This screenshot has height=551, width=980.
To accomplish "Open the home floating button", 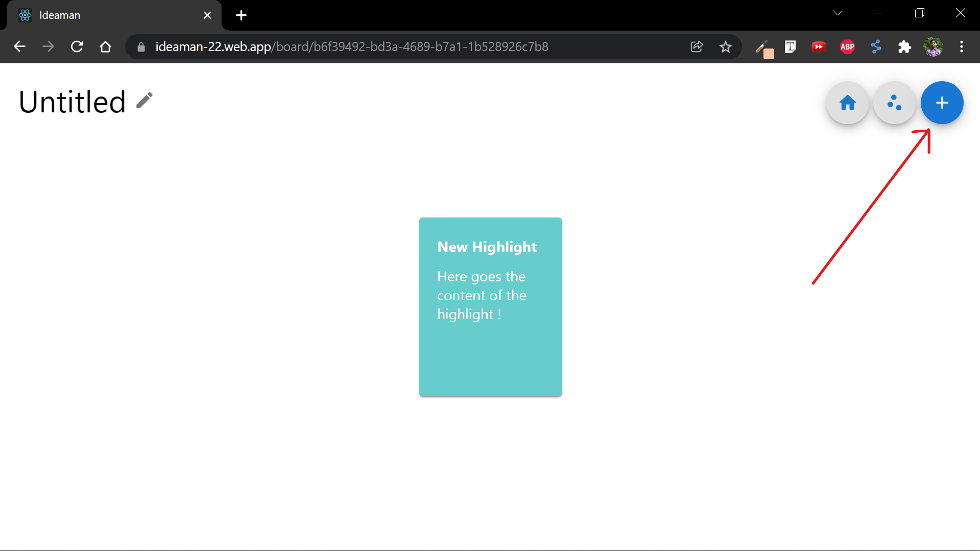I will pos(847,103).
